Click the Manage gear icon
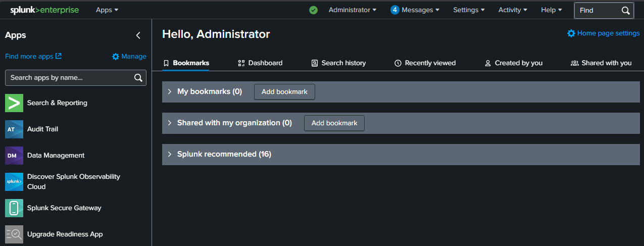 [x=116, y=57]
